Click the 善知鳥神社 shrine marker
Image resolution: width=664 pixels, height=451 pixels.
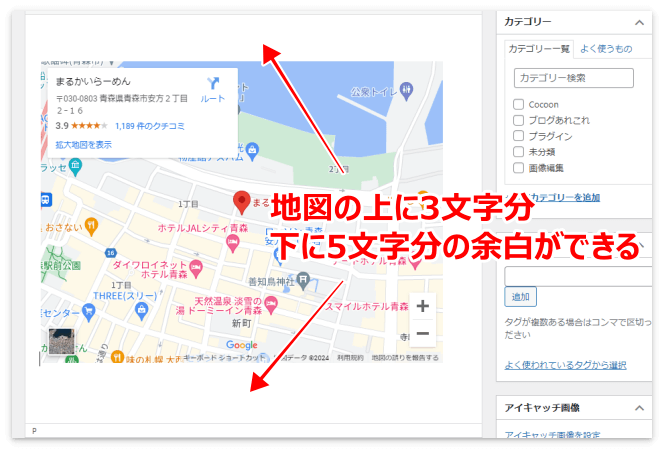303,280
